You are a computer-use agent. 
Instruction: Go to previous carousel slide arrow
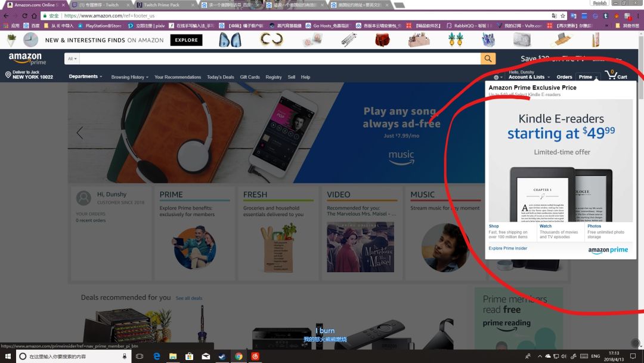(80, 133)
